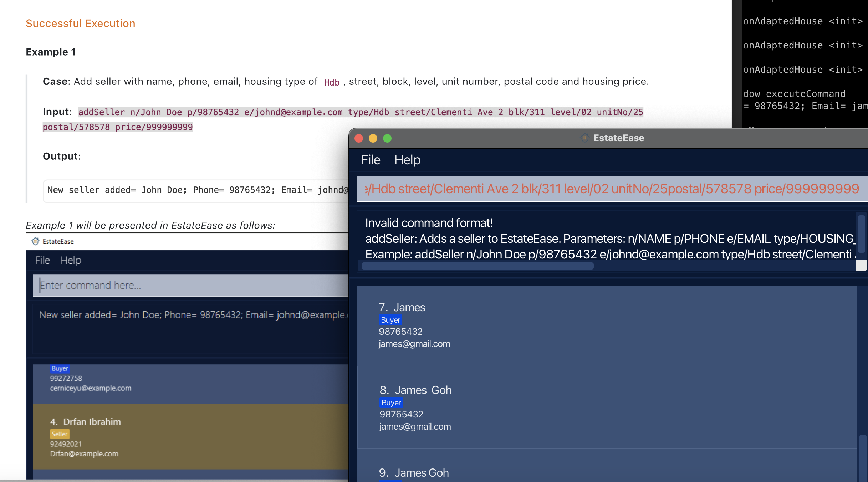
Task: Click the horizontal scrollbar in result display
Action: point(477,266)
